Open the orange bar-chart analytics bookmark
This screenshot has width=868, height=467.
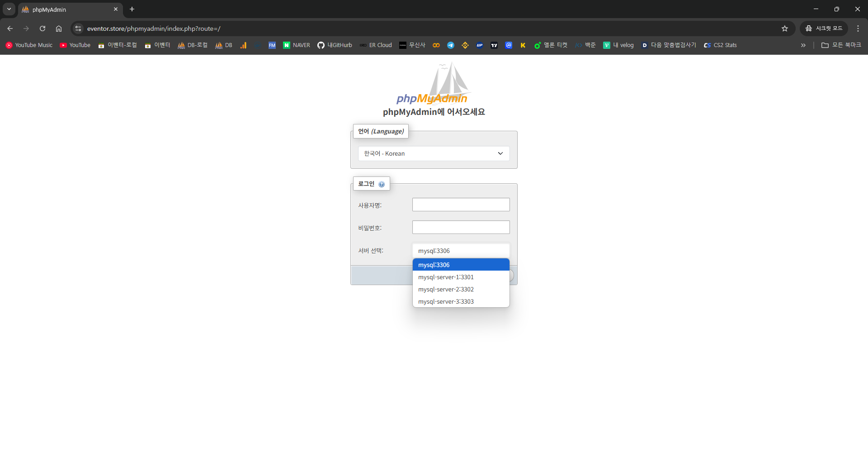click(243, 45)
